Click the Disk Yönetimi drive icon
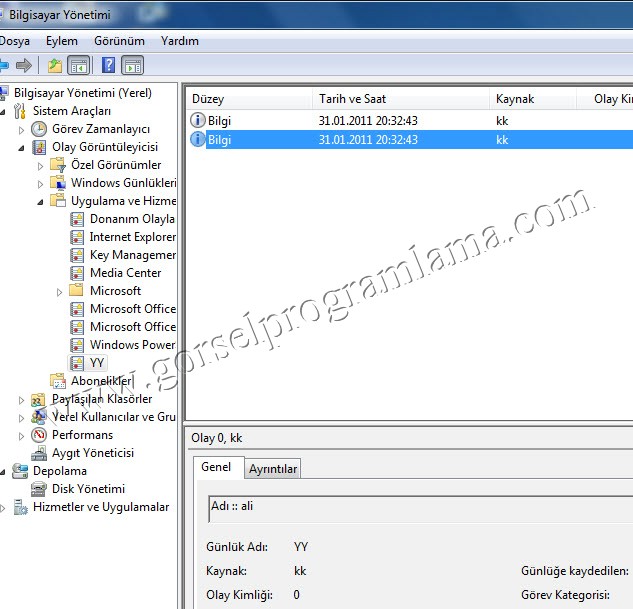The width and height of the screenshot is (633, 609). [39, 489]
